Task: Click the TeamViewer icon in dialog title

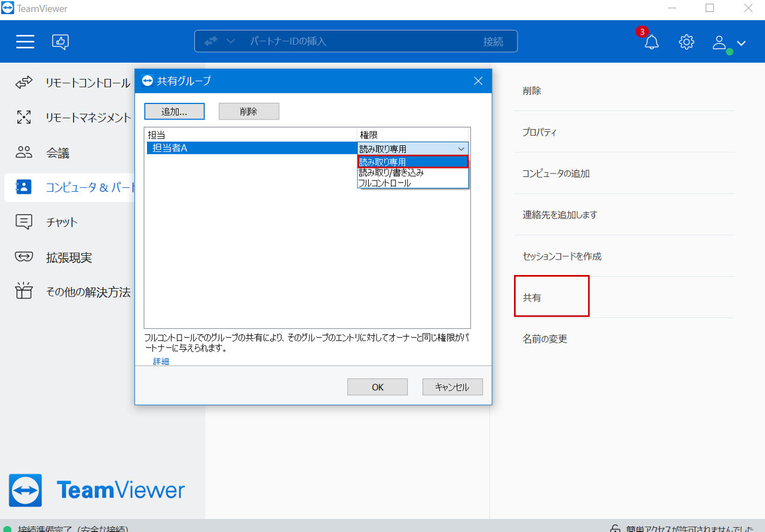Action: click(x=148, y=81)
